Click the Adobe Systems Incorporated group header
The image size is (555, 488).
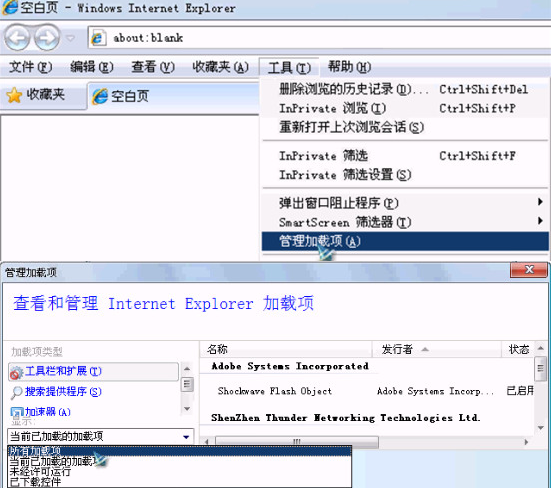[290, 366]
